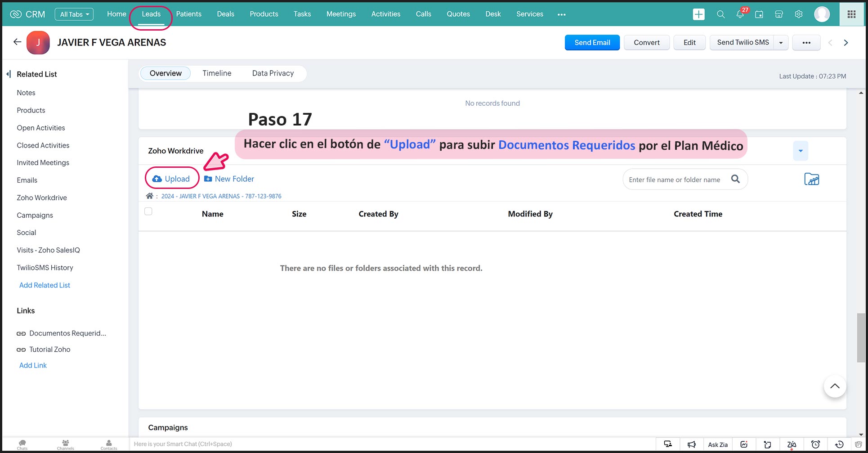Switch to the Timeline tab
This screenshot has height=453, width=868.
pyautogui.click(x=217, y=73)
